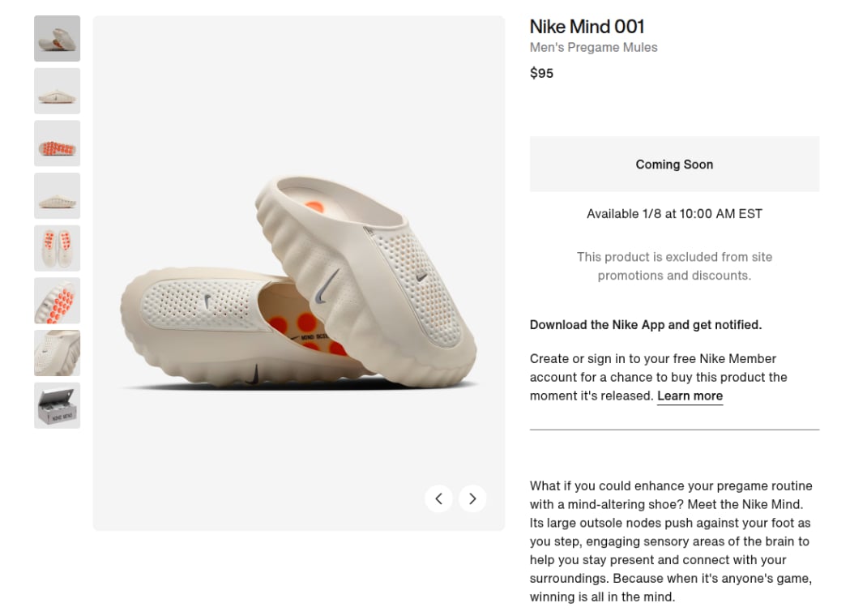This screenshot has height=616, width=867.
Task: Click the availability date text
Action: pos(674,213)
